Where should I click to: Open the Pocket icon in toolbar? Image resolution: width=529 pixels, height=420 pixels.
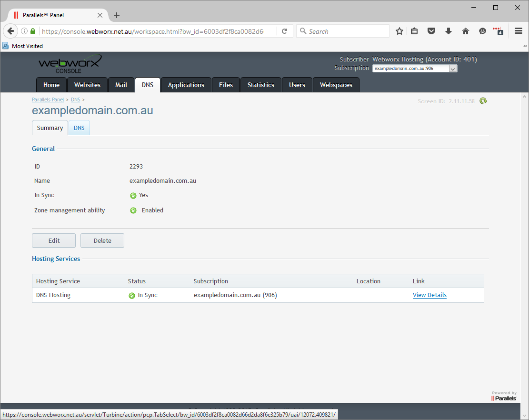coord(431,31)
